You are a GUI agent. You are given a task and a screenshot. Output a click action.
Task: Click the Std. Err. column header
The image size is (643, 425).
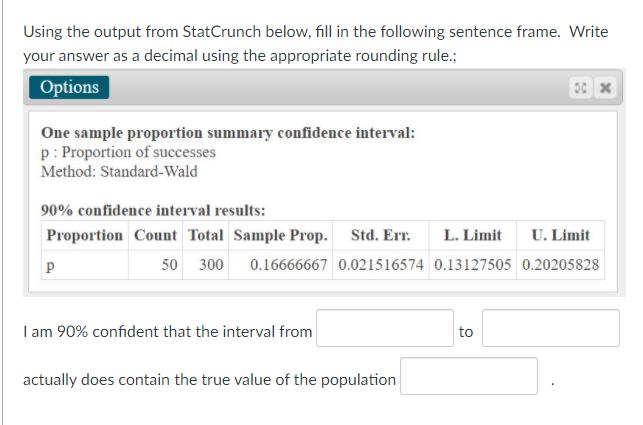[x=375, y=235]
